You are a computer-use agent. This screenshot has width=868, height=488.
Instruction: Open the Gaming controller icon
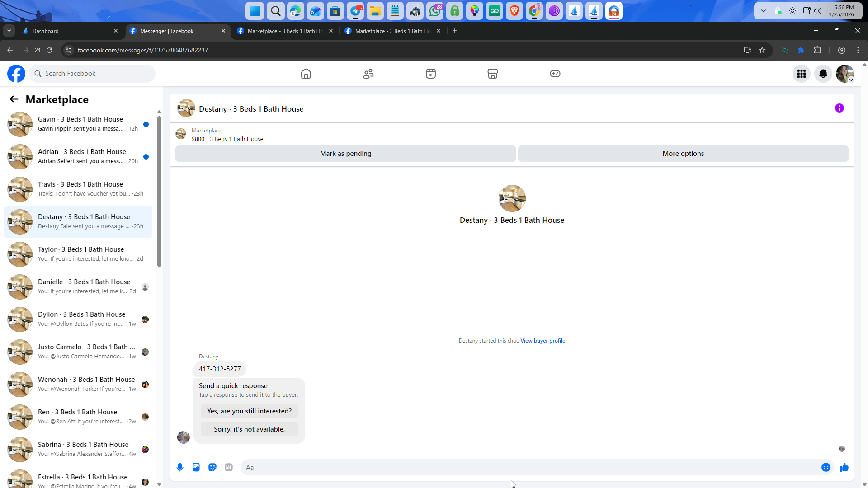pyautogui.click(x=555, y=74)
